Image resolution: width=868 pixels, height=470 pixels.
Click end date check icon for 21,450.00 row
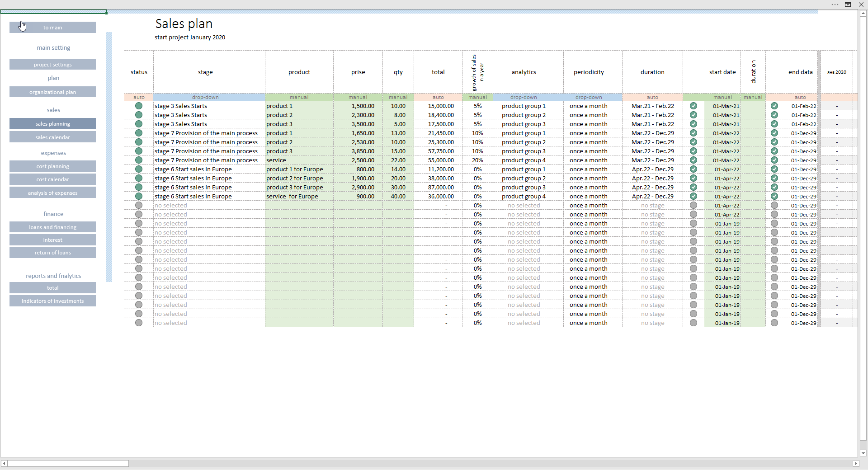[774, 133]
